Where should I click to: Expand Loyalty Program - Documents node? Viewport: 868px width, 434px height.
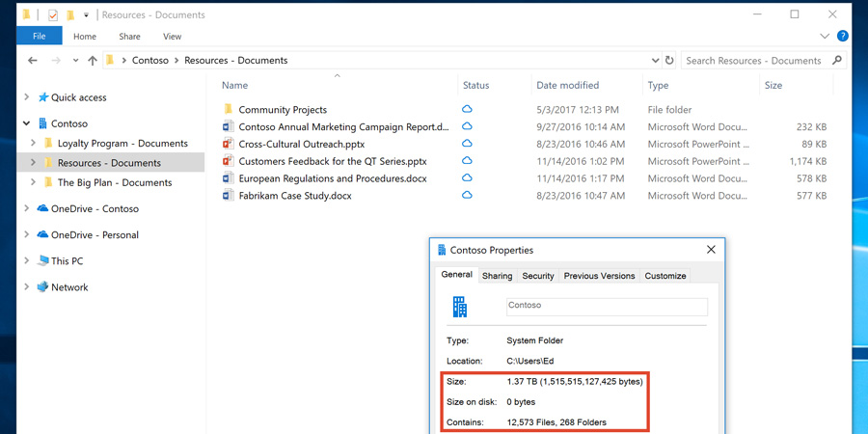click(33, 143)
